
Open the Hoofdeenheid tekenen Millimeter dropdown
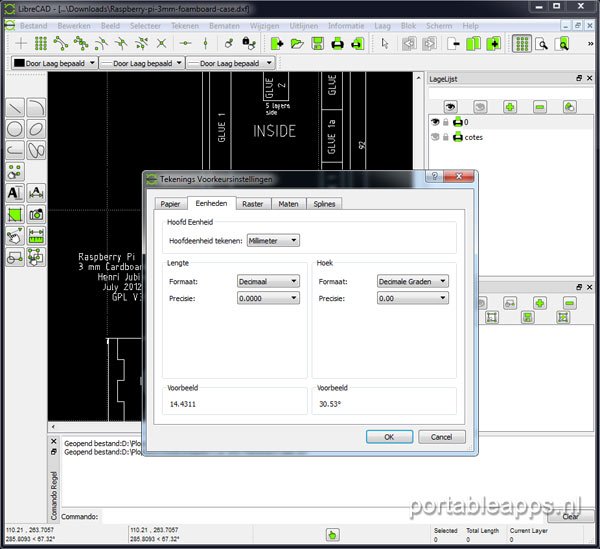click(x=274, y=240)
